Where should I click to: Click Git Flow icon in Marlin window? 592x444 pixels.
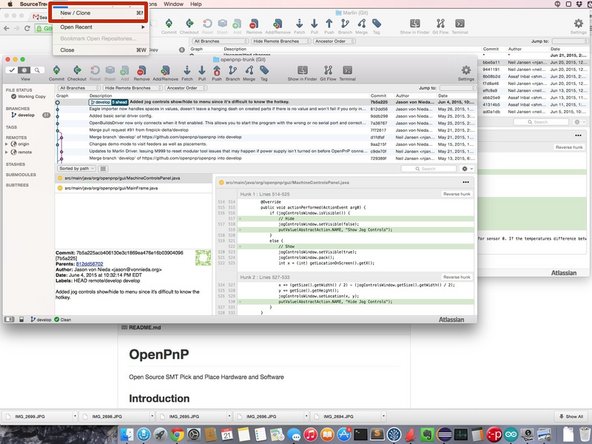pos(441,26)
